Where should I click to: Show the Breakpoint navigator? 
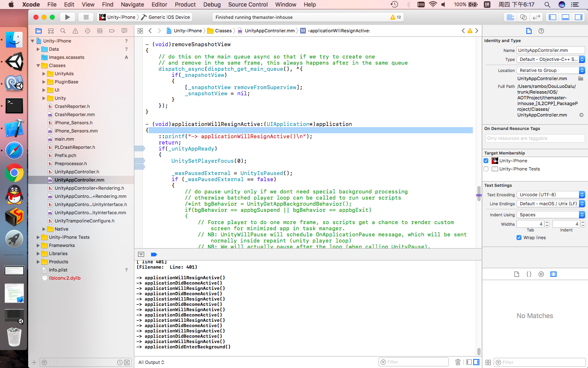click(x=112, y=31)
